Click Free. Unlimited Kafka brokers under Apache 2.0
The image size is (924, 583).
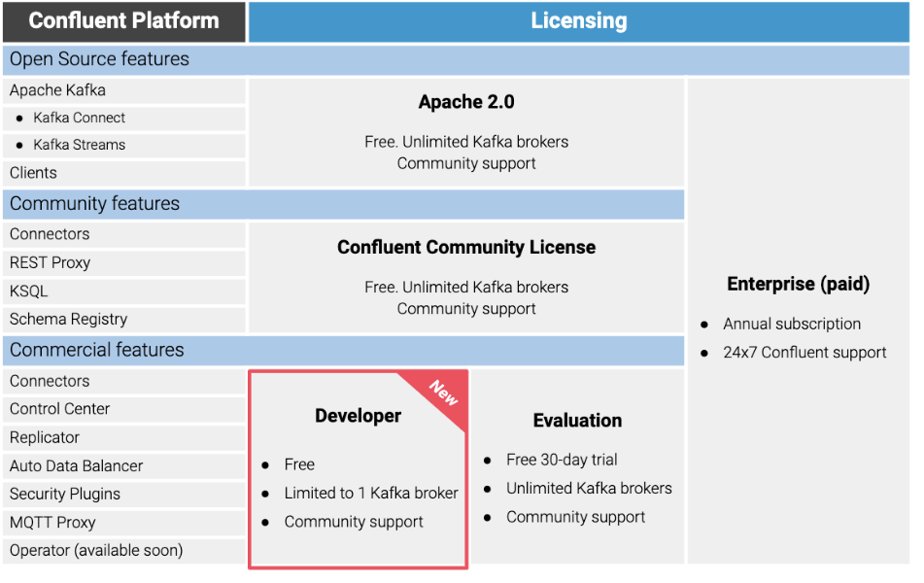466,142
